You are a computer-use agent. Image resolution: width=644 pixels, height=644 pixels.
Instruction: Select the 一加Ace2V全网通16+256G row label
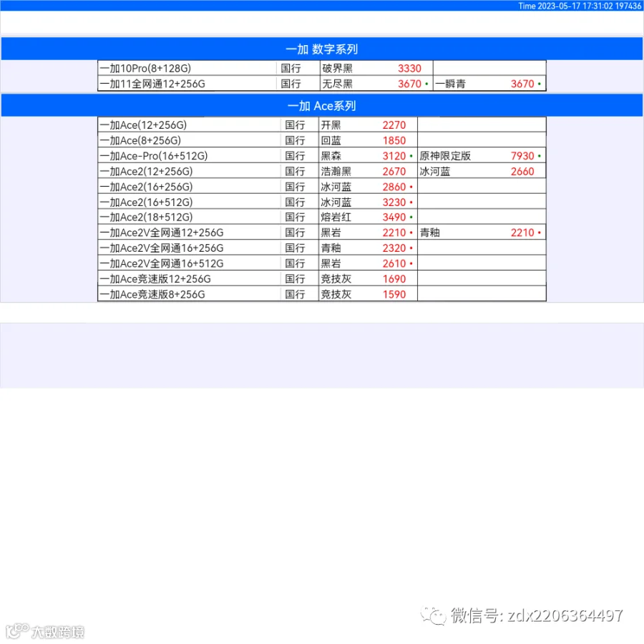coord(162,248)
